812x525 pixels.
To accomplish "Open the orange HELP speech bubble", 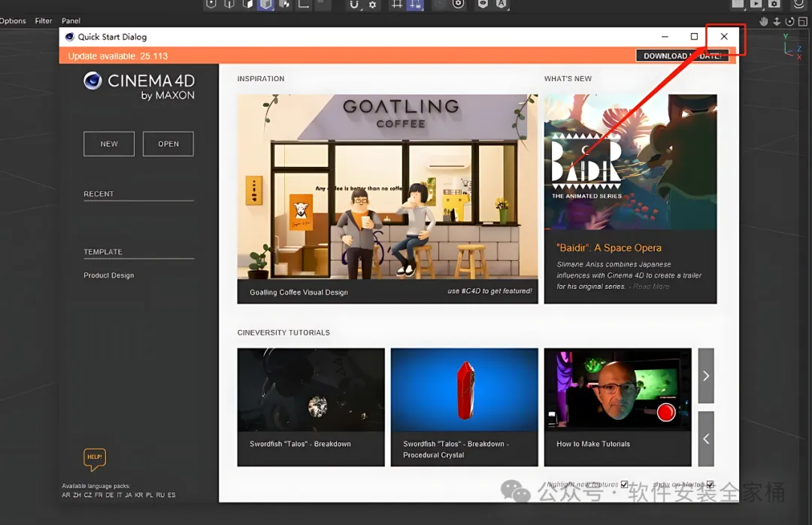I will [95, 459].
